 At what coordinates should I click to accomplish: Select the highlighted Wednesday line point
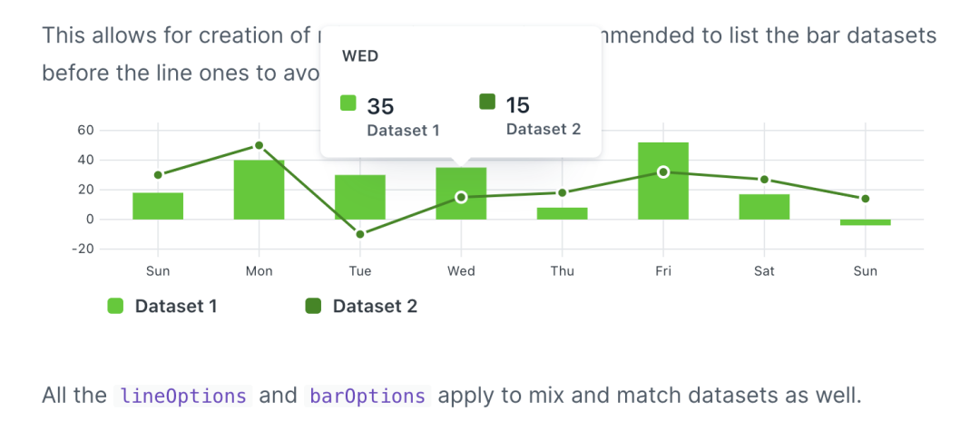click(x=461, y=198)
